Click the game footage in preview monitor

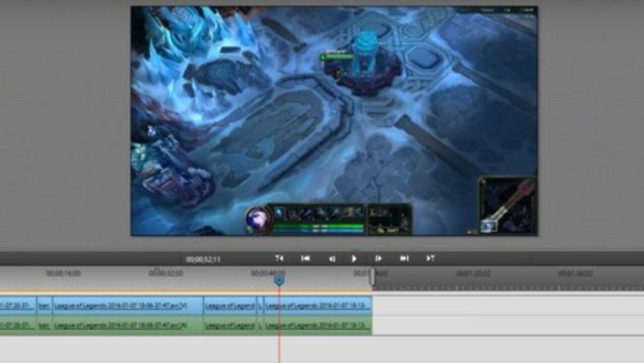coord(334,121)
